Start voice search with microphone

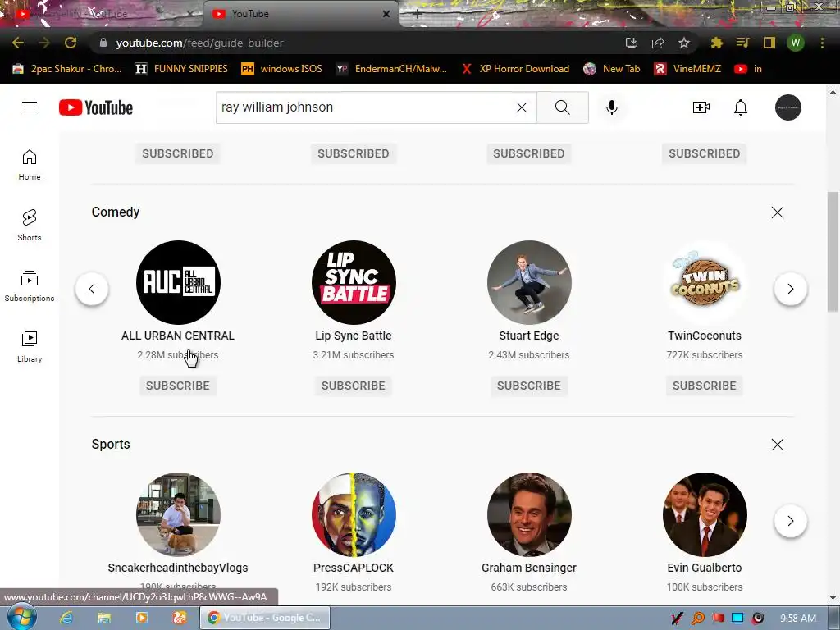click(x=611, y=107)
